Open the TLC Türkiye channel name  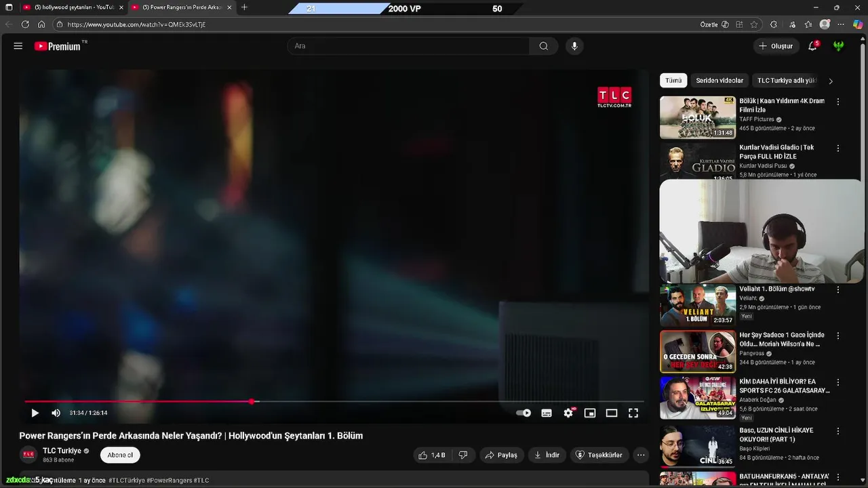click(x=62, y=451)
